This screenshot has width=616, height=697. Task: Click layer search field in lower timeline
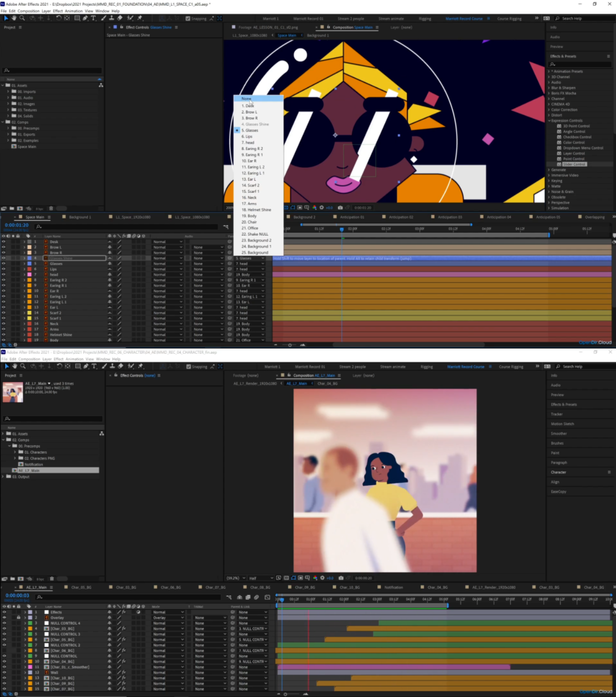129,597
